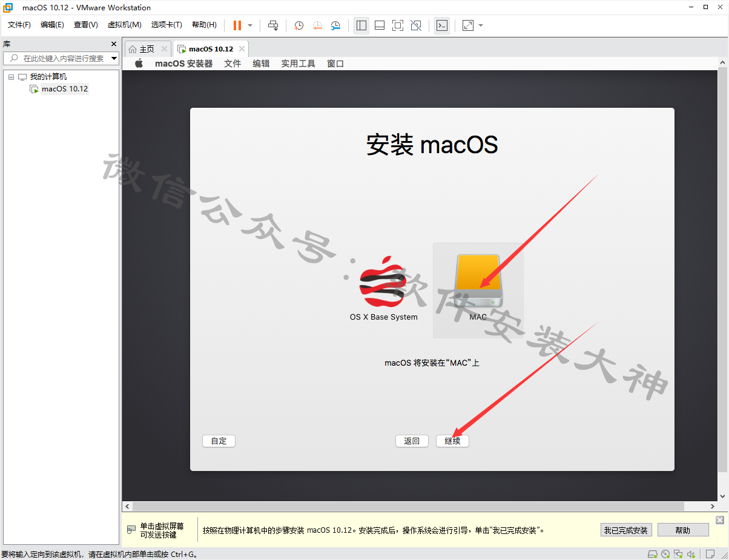Screen dimensions: 729x560
Task: Enter full screen mode icon
Action: (398, 25)
